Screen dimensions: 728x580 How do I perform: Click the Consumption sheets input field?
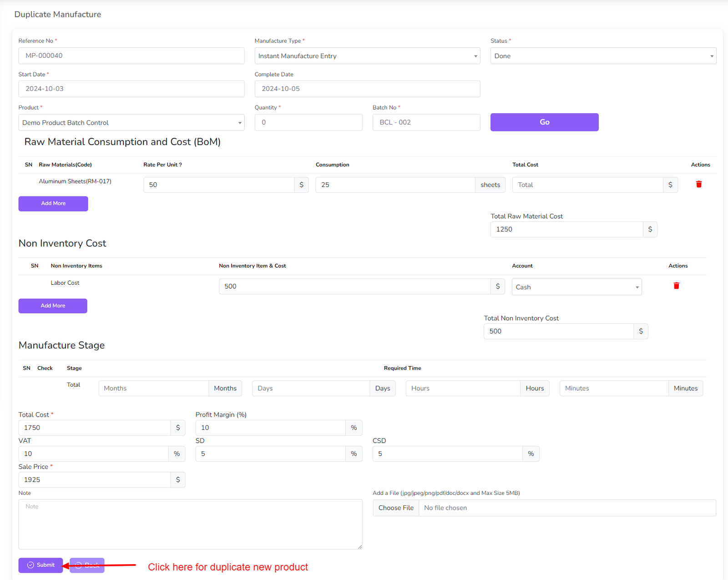tap(395, 185)
